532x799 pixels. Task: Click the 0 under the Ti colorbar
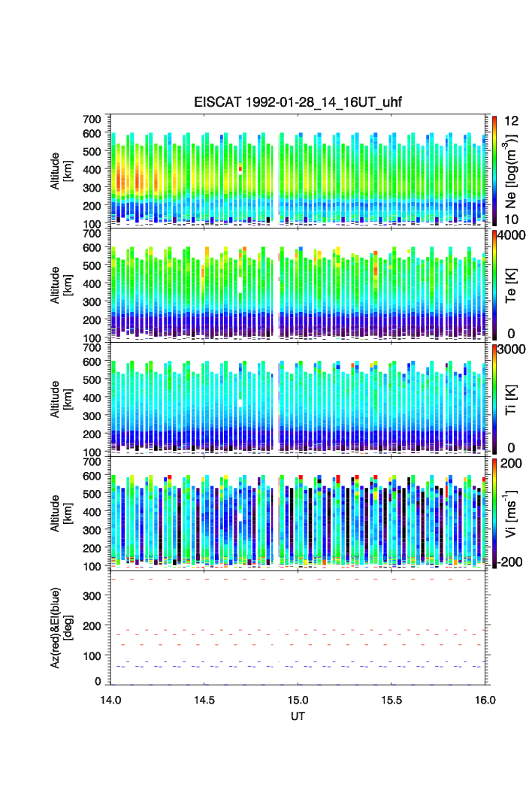click(511, 448)
